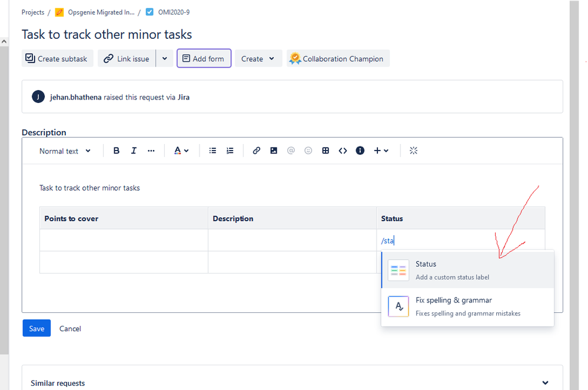Screen dimensions: 588x390
Task: Choose Fix spelling & grammar option
Action: 467,306
